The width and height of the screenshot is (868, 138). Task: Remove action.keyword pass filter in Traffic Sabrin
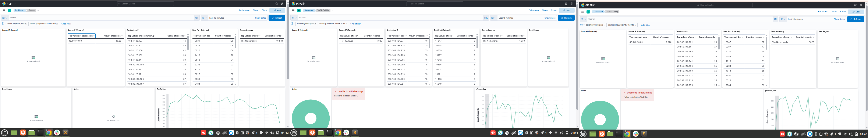click(x=315, y=24)
